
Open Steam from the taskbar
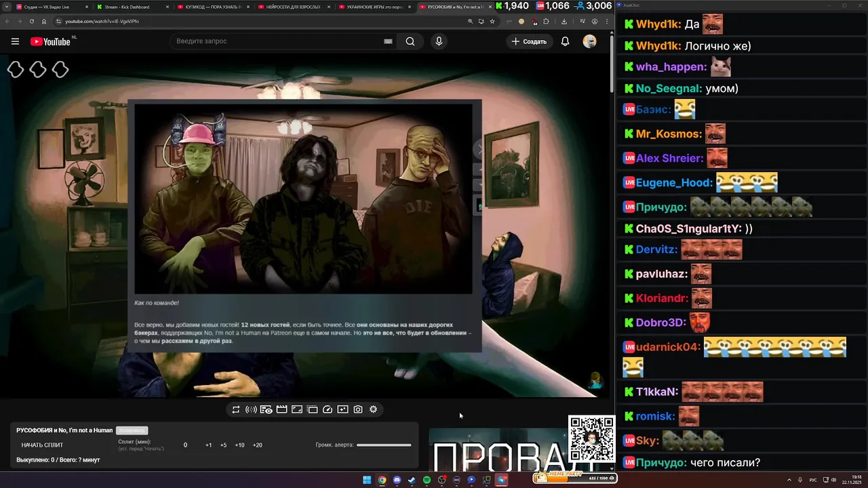tap(412, 480)
